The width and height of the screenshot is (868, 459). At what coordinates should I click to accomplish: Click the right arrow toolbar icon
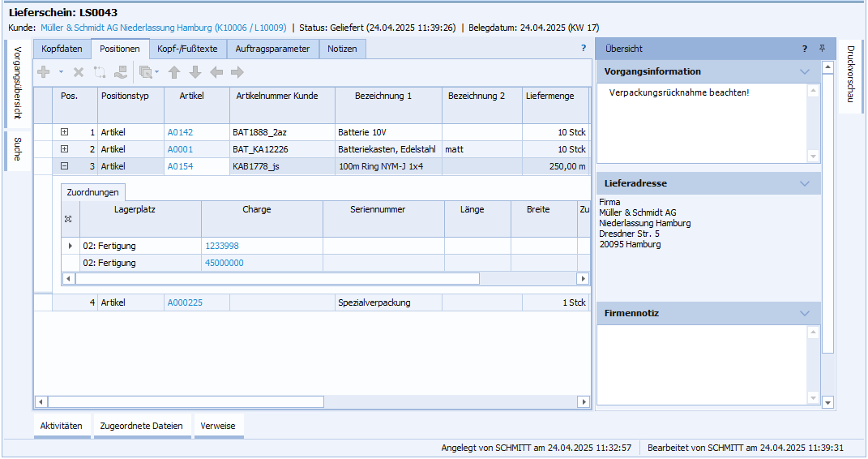click(x=237, y=72)
